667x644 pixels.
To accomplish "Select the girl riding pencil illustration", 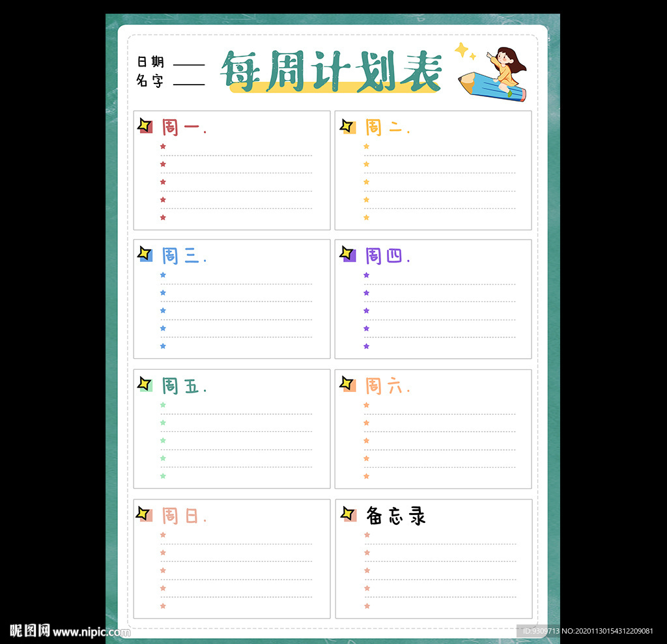I will coord(497,75).
